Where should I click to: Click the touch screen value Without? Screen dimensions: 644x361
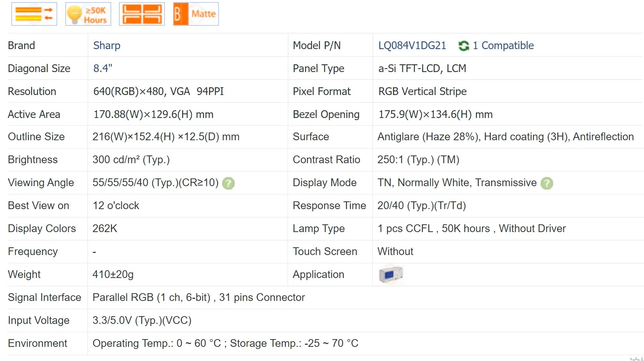coord(395,251)
